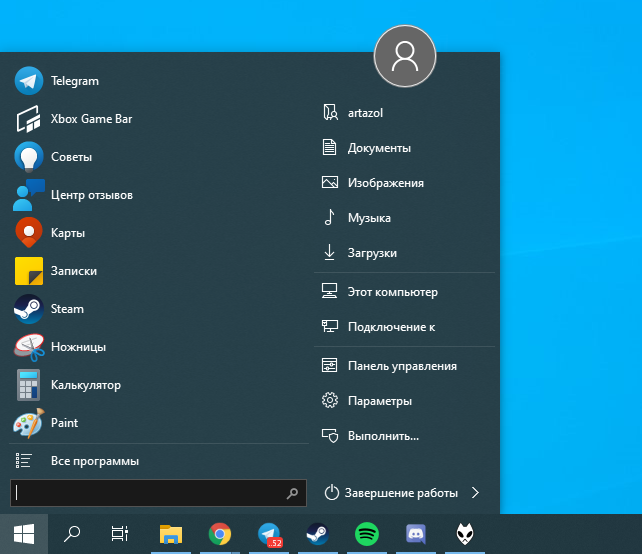Viewport: 642px width, 554px height.
Task: Click Завершение работы shutdown button
Action: click(391, 493)
